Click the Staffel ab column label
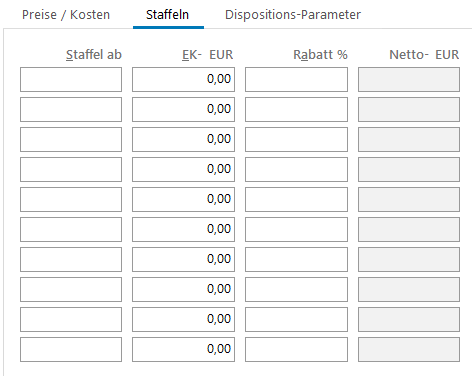Image resolution: width=472 pixels, height=376 pixels. pos(94,54)
